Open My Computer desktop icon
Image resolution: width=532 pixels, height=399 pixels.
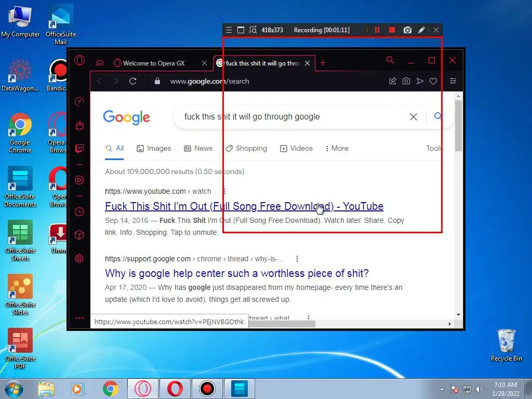click(20, 22)
